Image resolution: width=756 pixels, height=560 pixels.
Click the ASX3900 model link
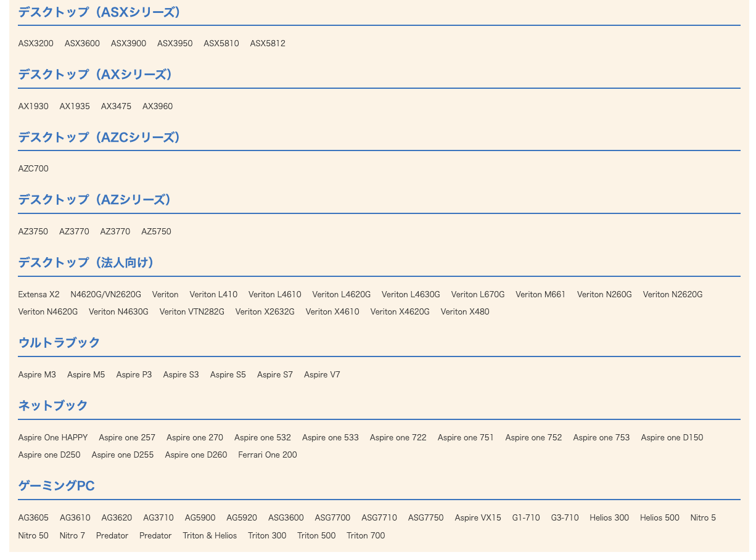pyautogui.click(x=128, y=43)
